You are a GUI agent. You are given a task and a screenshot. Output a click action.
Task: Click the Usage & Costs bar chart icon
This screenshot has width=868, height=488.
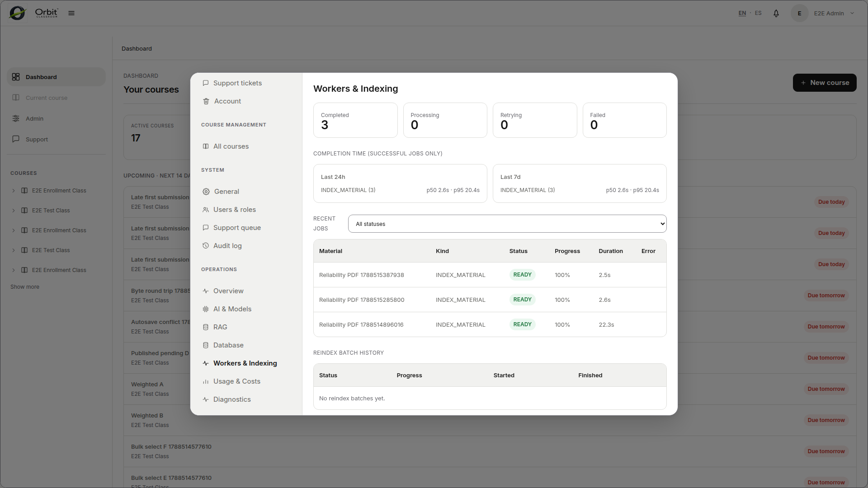[206, 381]
